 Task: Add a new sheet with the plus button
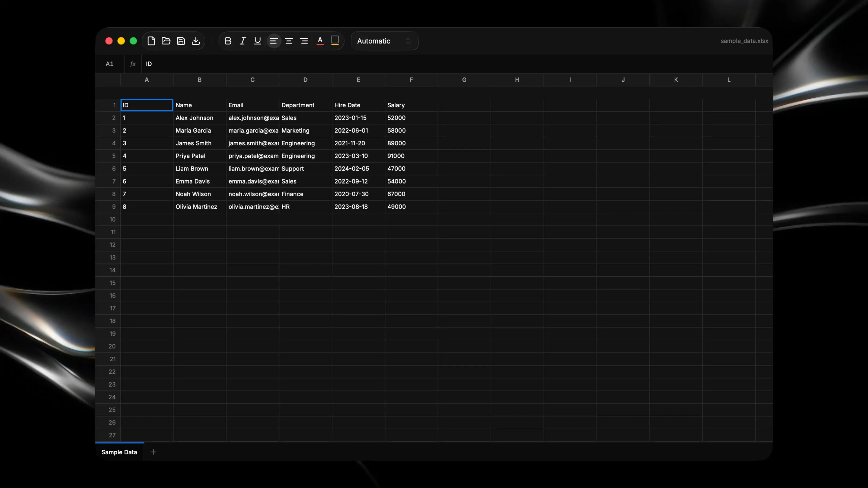(x=153, y=452)
